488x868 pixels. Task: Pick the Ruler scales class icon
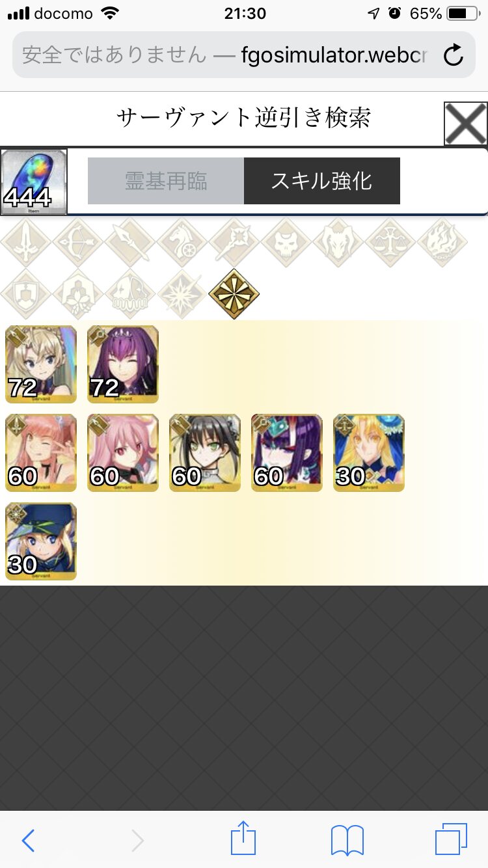390,243
